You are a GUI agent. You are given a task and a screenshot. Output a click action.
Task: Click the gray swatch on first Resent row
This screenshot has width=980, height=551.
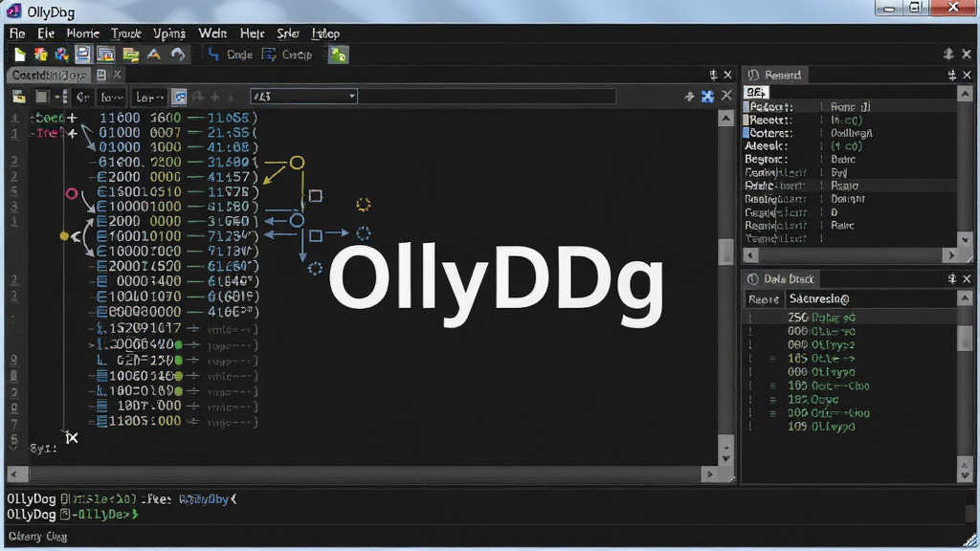click(746, 107)
